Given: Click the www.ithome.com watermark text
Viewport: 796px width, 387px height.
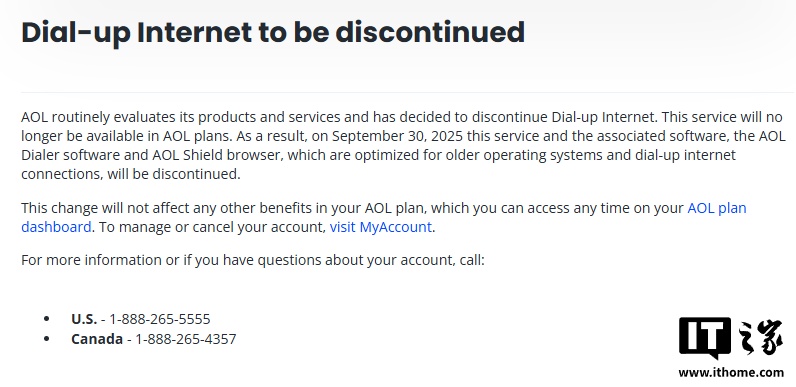Looking at the screenshot, I should click(731, 372).
